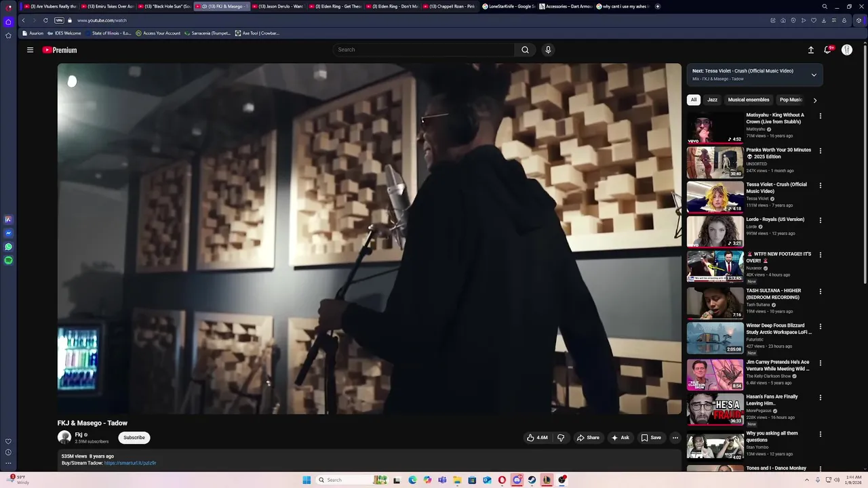This screenshot has width=868, height=488.
Task: Like the Tadow video
Action: click(x=537, y=438)
